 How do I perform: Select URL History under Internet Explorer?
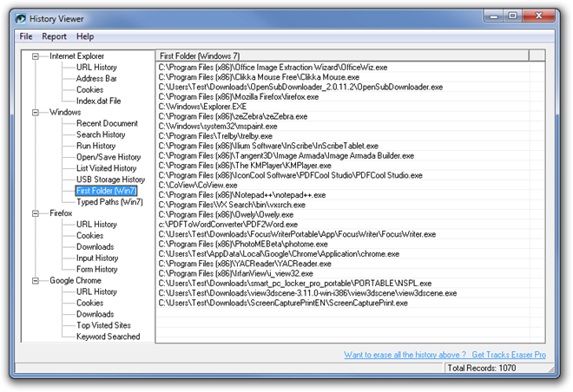96,68
